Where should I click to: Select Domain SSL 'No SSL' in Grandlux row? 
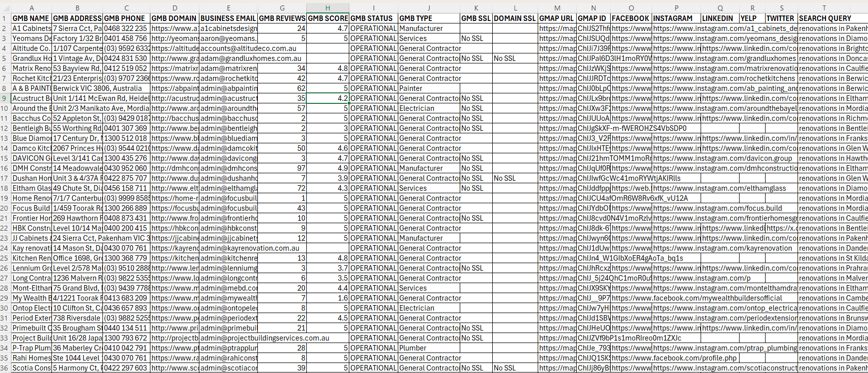515,58
